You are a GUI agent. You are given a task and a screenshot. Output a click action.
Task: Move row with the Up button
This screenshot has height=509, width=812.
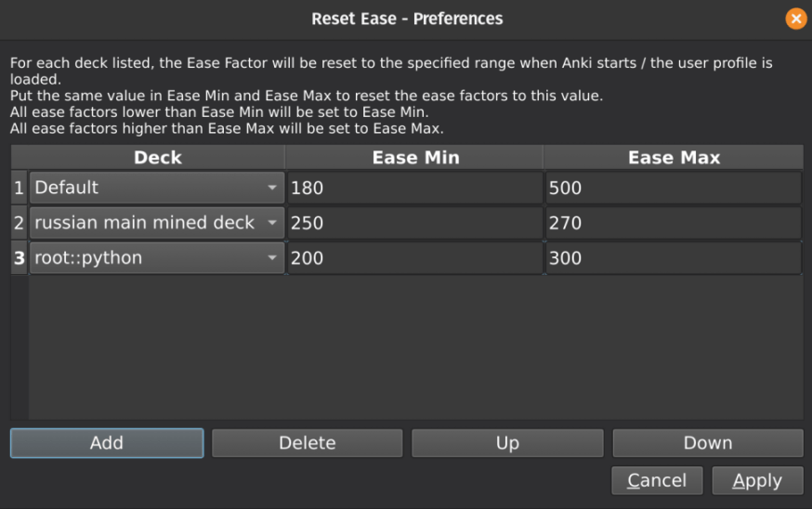(x=507, y=443)
